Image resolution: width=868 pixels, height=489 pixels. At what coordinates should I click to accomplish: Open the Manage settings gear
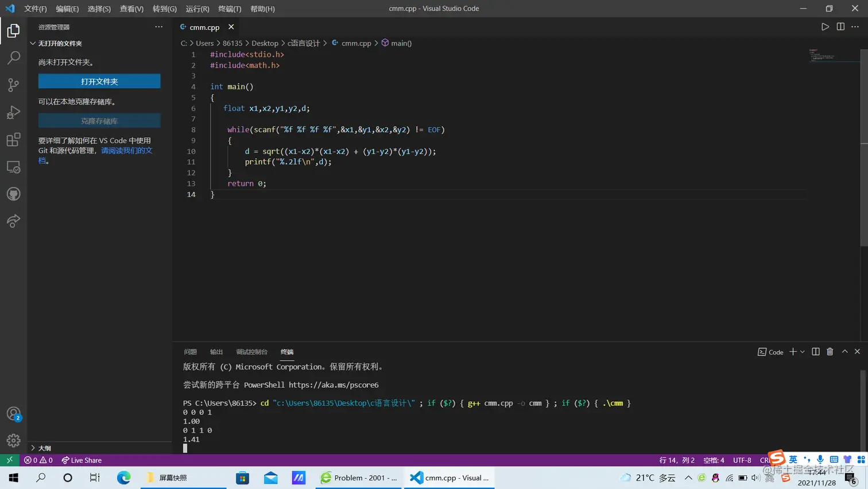tap(13, 441)
